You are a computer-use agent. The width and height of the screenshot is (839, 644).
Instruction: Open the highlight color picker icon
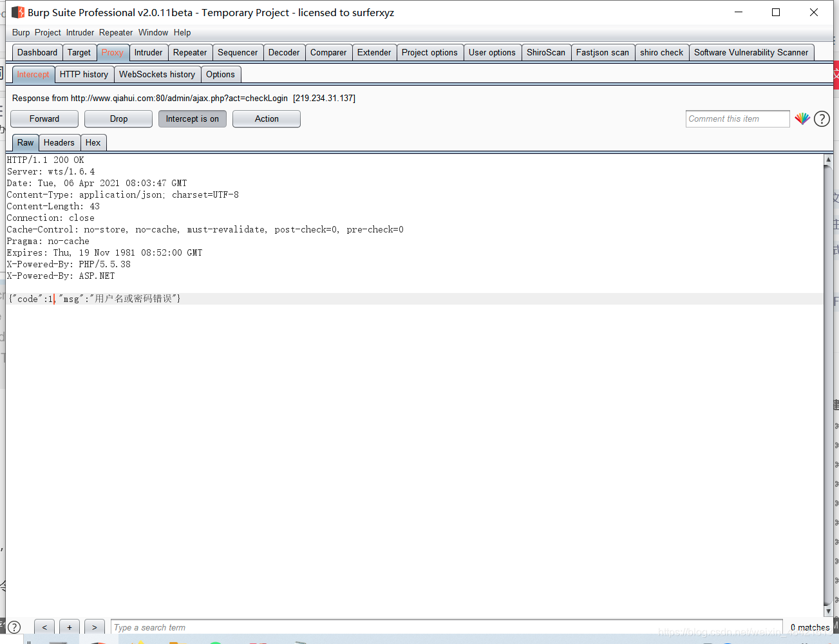point(802,118)
